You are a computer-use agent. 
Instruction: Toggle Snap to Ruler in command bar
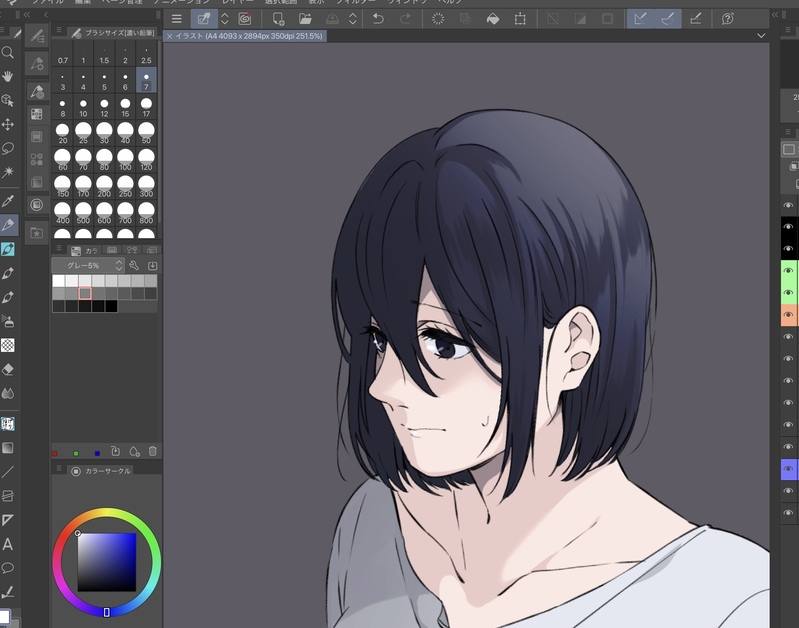tap(640, 19)
